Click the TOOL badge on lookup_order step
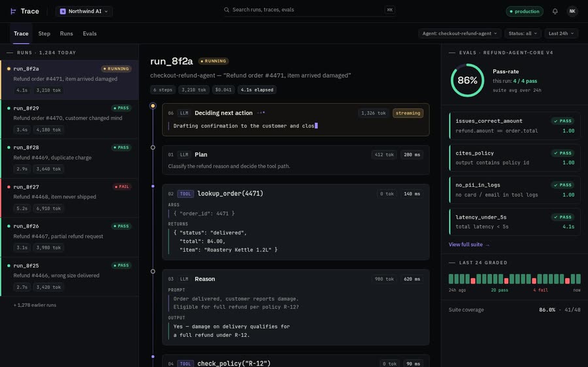 point(186,194)
